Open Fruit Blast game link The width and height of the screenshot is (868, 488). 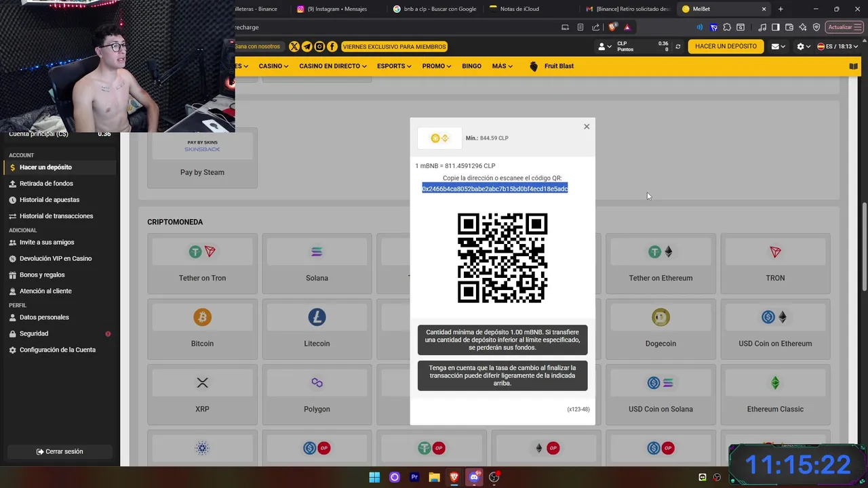tap(551, 66)
